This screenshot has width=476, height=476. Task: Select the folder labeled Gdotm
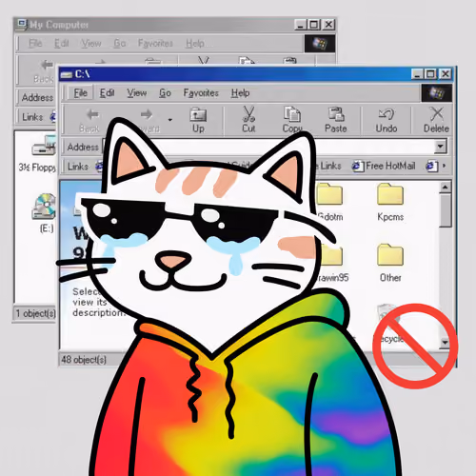click(x=330, y=202)
